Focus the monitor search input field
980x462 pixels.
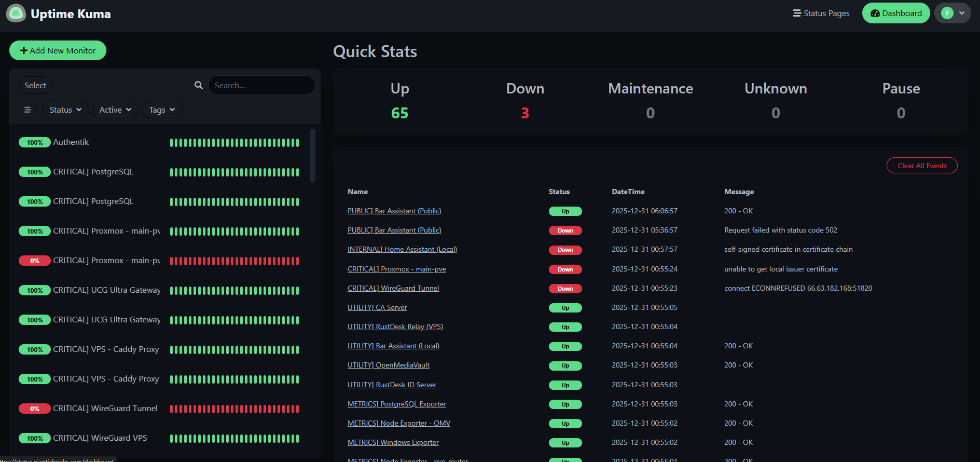point(261,86)
